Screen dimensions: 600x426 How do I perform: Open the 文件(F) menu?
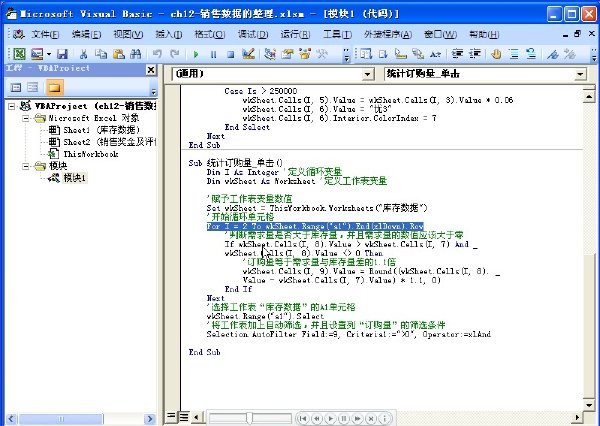tap(45, 35)
